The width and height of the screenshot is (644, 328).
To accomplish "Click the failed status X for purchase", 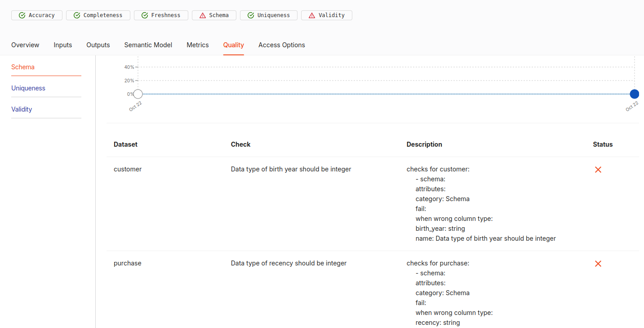I will 598,264.
